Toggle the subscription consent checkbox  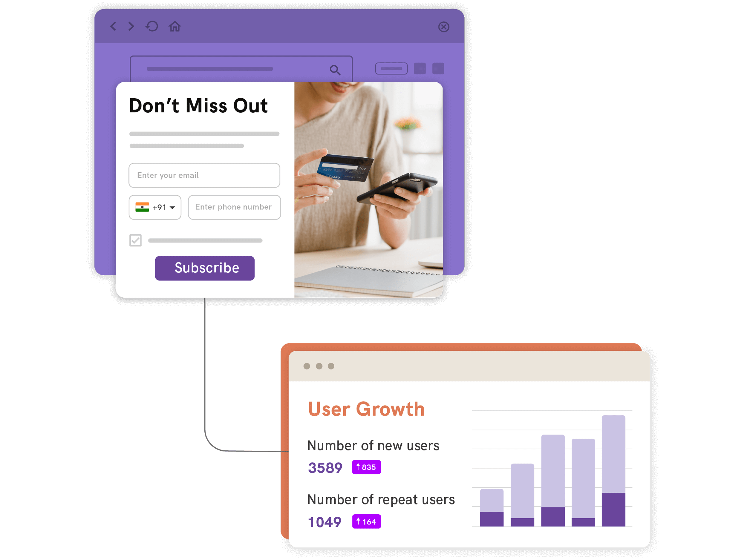click(x=137, y=240)
